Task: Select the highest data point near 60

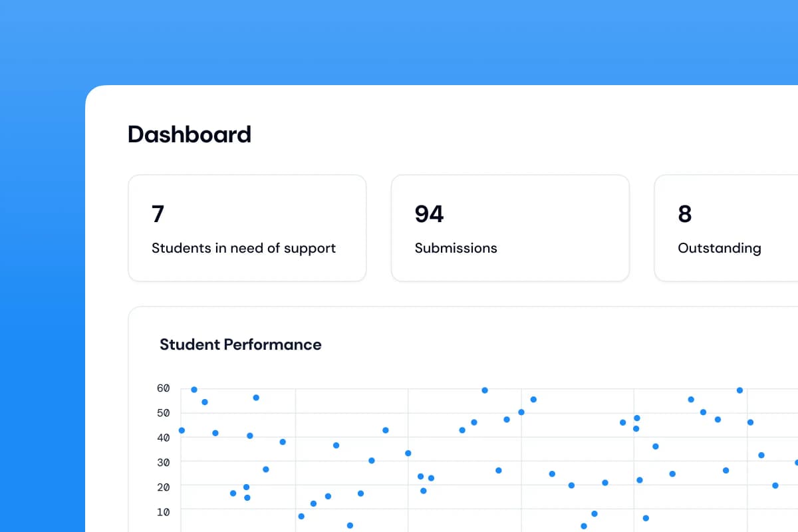Action: (x=194, y=389)
